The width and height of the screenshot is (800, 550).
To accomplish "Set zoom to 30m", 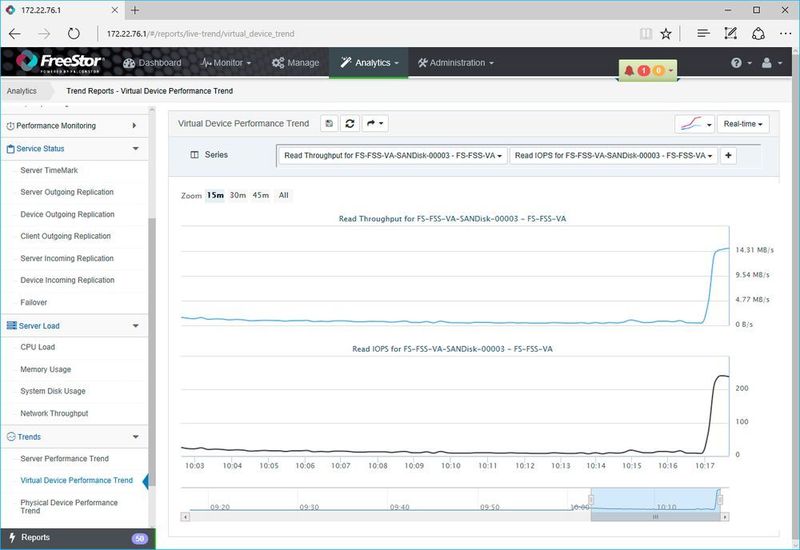I will (x=238, y=195).
